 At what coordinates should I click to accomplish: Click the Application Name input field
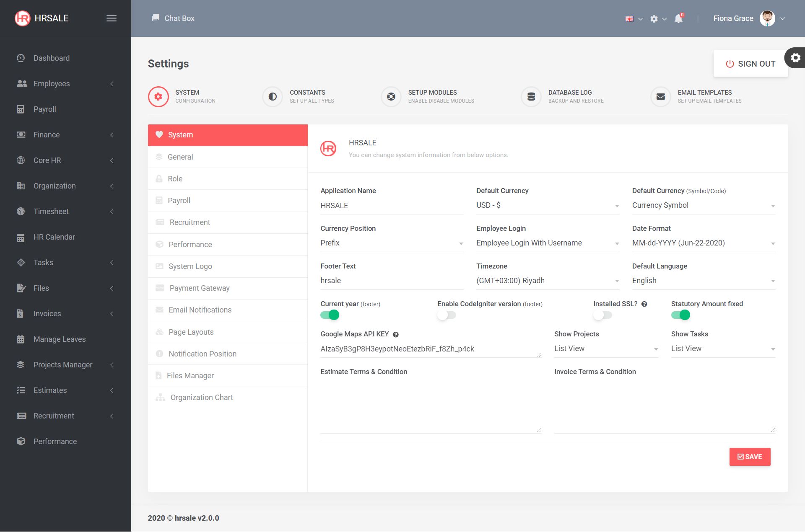pos(392,206)
